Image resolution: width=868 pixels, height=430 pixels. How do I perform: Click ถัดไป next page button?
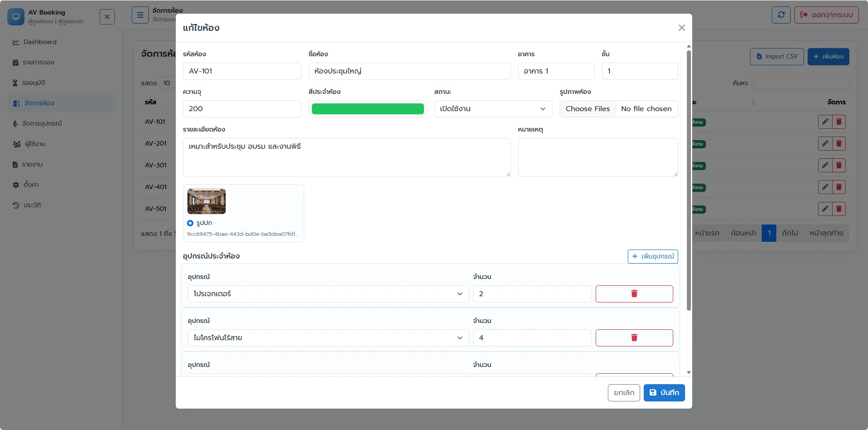click(x=790, y=233)
